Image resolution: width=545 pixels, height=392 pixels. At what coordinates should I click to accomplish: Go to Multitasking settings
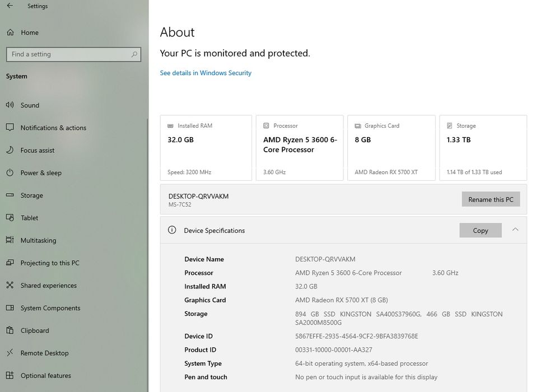click(38, 240)
